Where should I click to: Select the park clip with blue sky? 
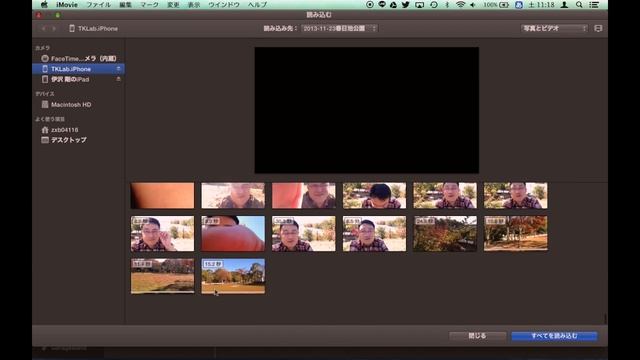[x=233, y=276]
